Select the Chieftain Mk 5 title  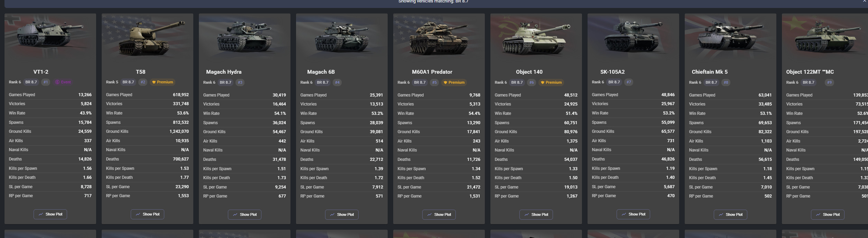pyautogui.click(x=710, y=72)
